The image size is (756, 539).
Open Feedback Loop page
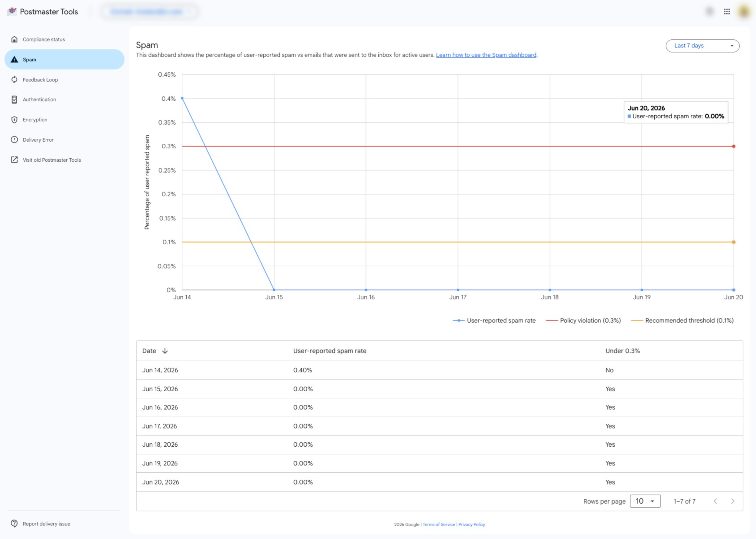(64, 80)
